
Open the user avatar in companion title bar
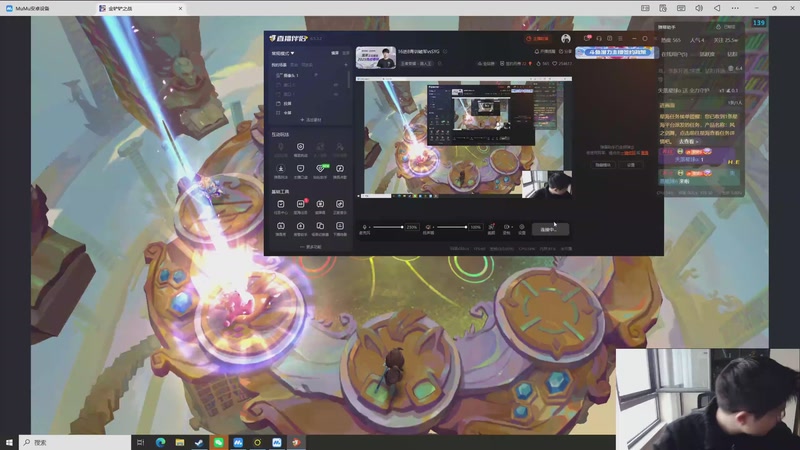pos(566,39)
